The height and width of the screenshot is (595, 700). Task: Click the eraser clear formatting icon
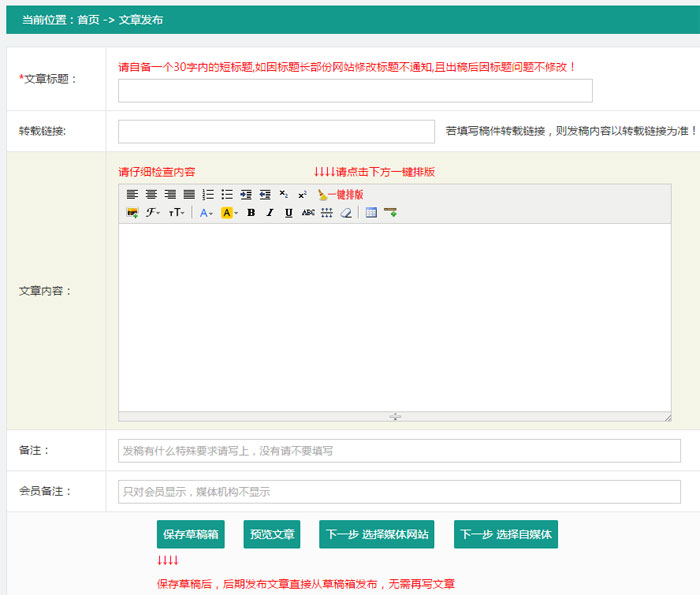pyautogui.click(x=346, y=213)
